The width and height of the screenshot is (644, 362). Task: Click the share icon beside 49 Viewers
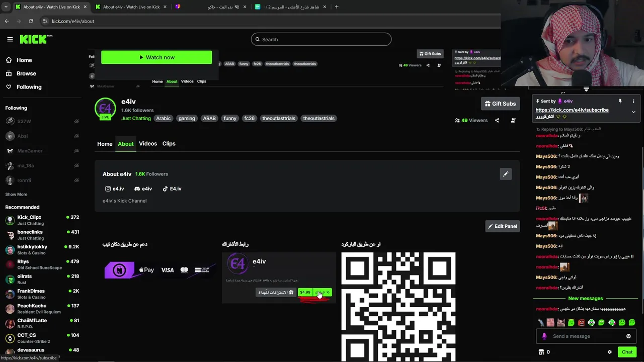[x=497, y=121]
